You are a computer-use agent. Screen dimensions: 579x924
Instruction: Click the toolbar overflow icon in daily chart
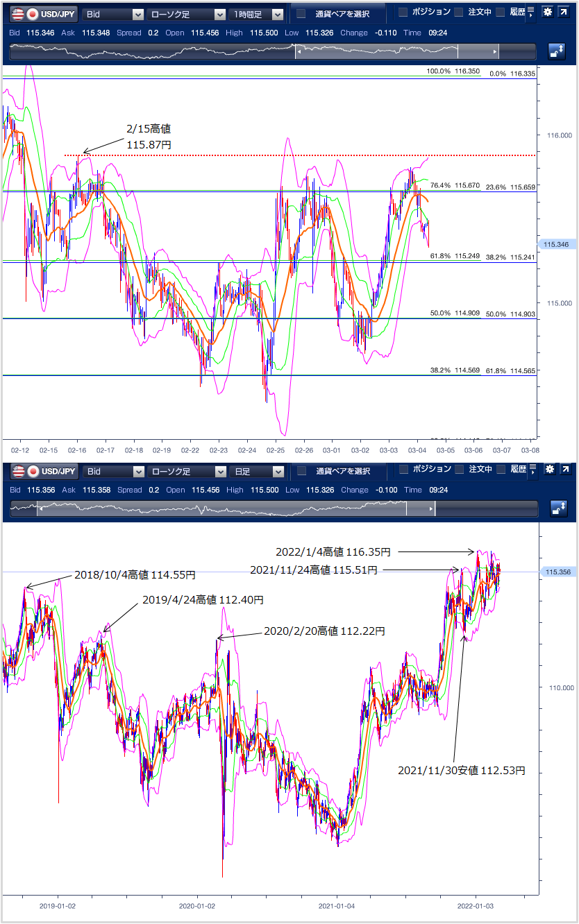(531, 470)
